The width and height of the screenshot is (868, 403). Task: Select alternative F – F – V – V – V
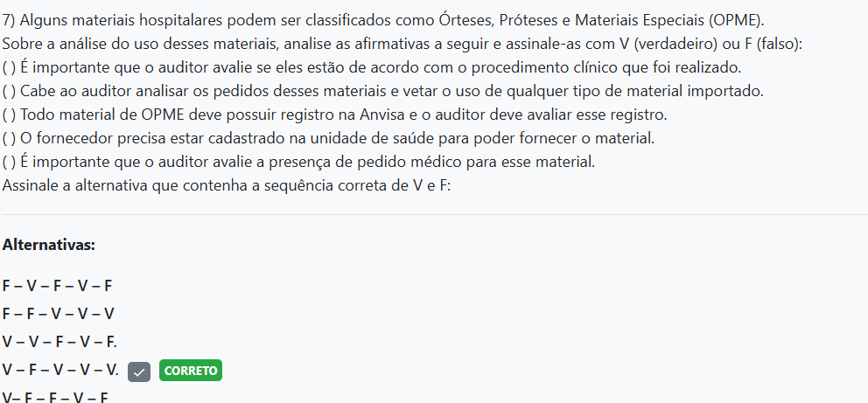click(59, 314)
